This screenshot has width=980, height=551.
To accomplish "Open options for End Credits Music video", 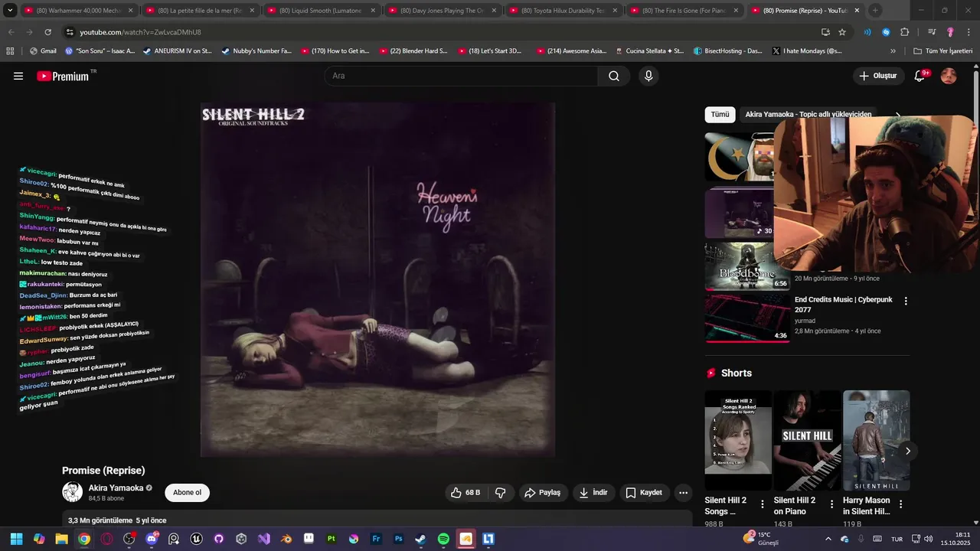I will pyautogui.click(x=906, y=301).
